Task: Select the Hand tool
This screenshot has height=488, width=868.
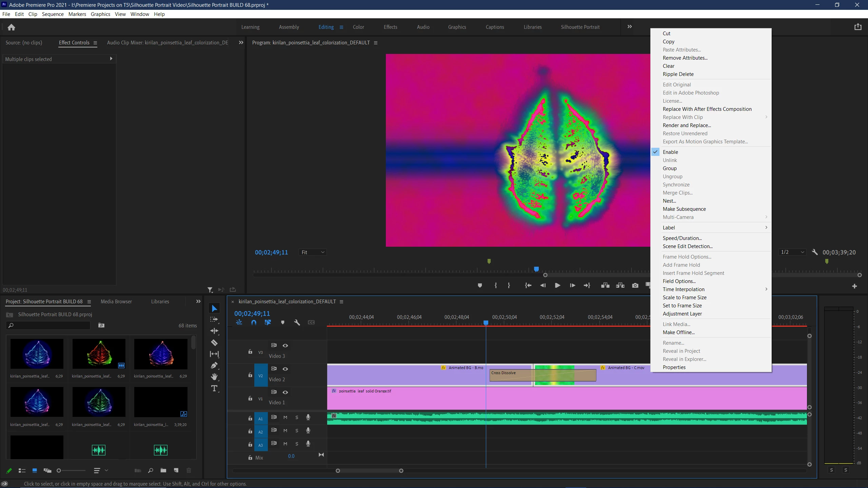Action: click(214, 377)
